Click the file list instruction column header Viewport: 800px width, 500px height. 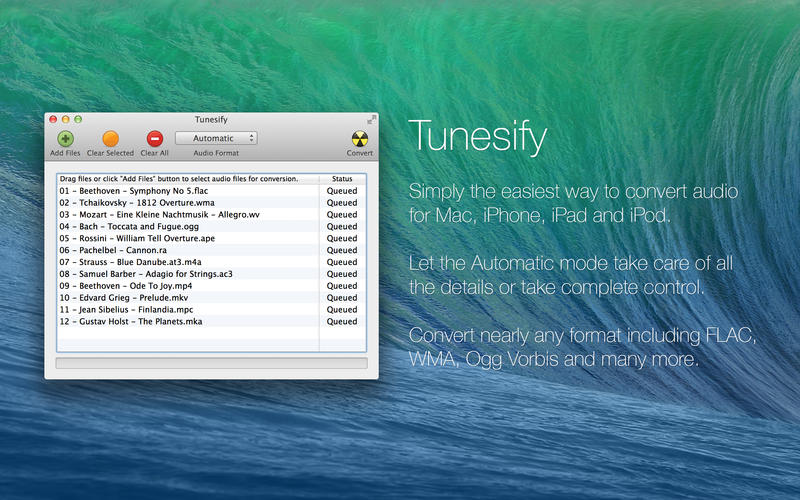tap(188, 179)
